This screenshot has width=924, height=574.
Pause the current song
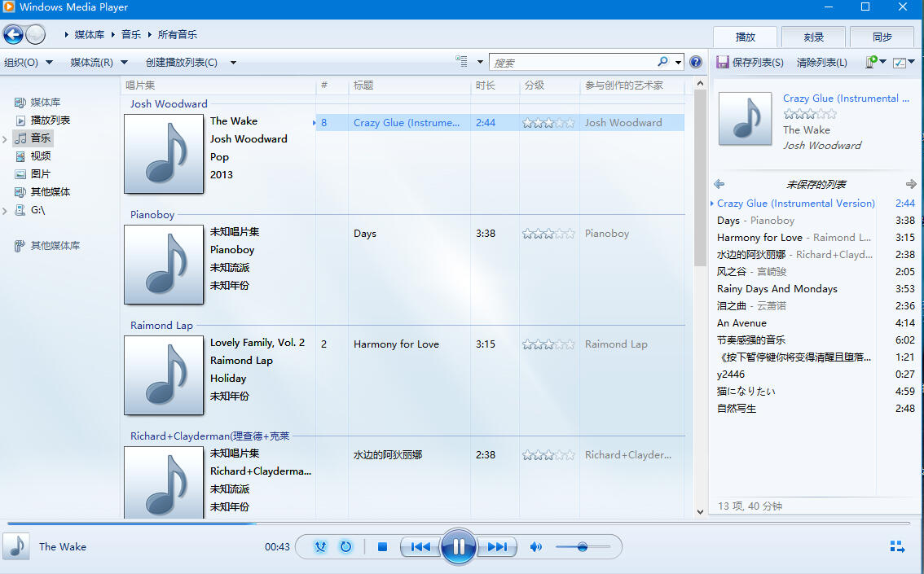(x=458, y=547)
